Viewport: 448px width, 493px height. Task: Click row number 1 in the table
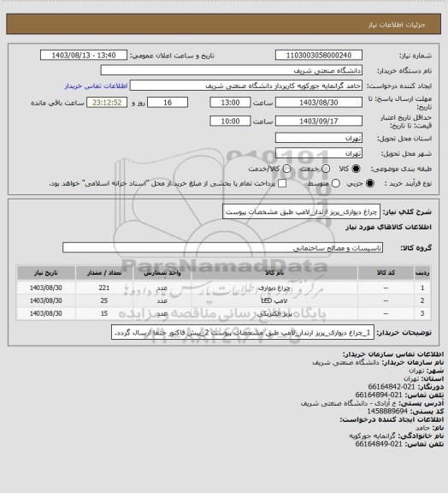(422, 288)
